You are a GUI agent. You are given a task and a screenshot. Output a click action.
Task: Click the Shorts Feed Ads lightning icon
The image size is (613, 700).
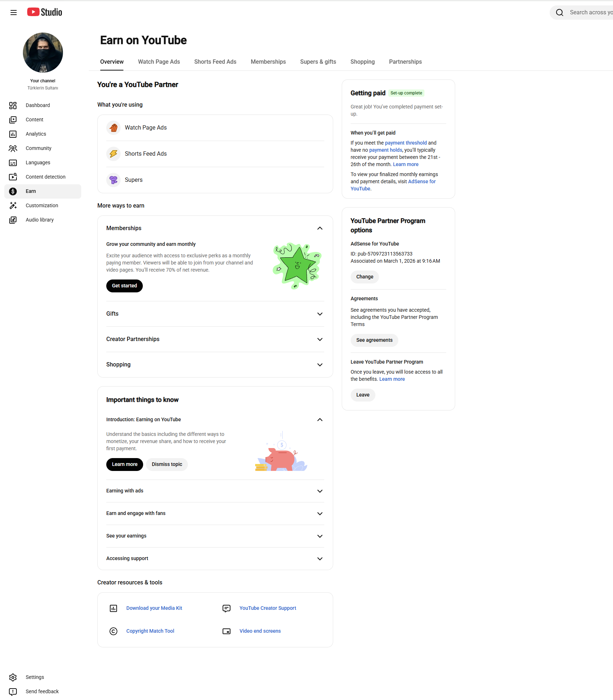[x=113, y=154]
